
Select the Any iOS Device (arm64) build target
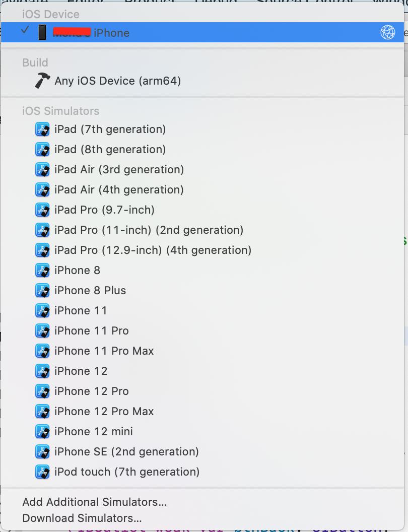pos(118,81)
